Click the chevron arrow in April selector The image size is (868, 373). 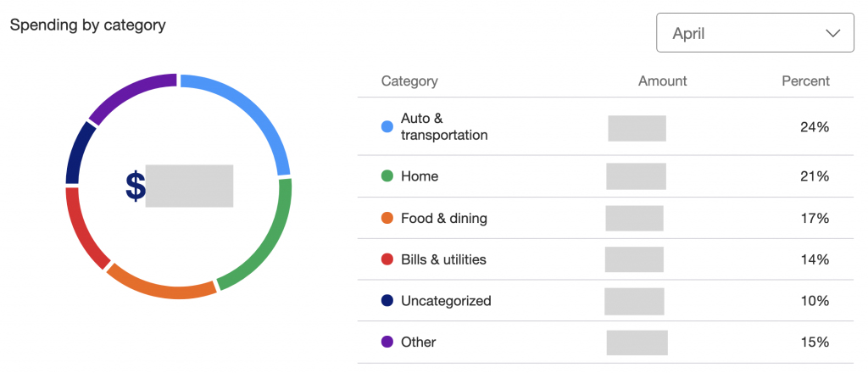[x=833, y=34]
